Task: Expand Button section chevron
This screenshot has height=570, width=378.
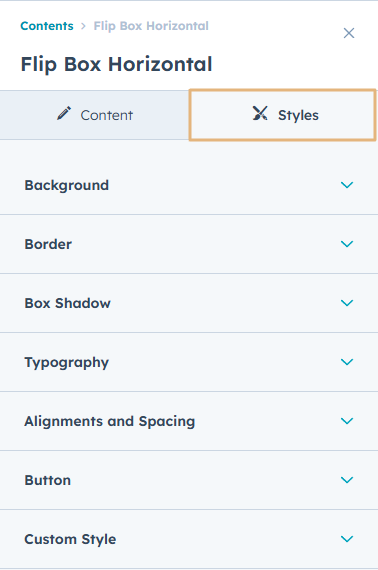Action: pos(347,480)
